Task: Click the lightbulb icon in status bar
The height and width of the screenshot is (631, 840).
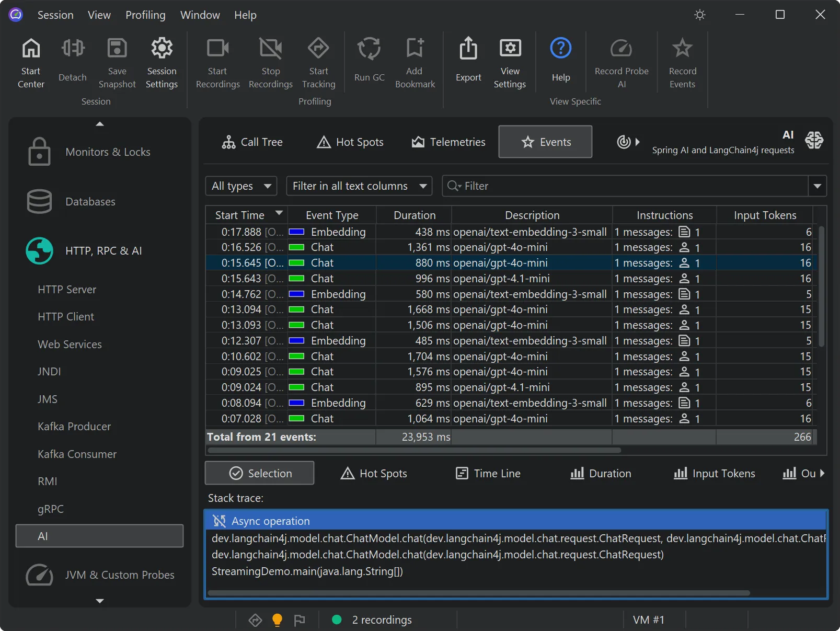Action: (x=277, y=620)
